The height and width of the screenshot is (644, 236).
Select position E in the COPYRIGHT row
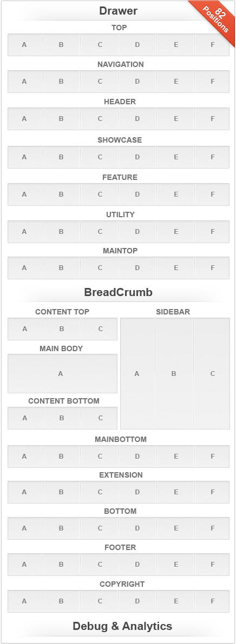175,601
